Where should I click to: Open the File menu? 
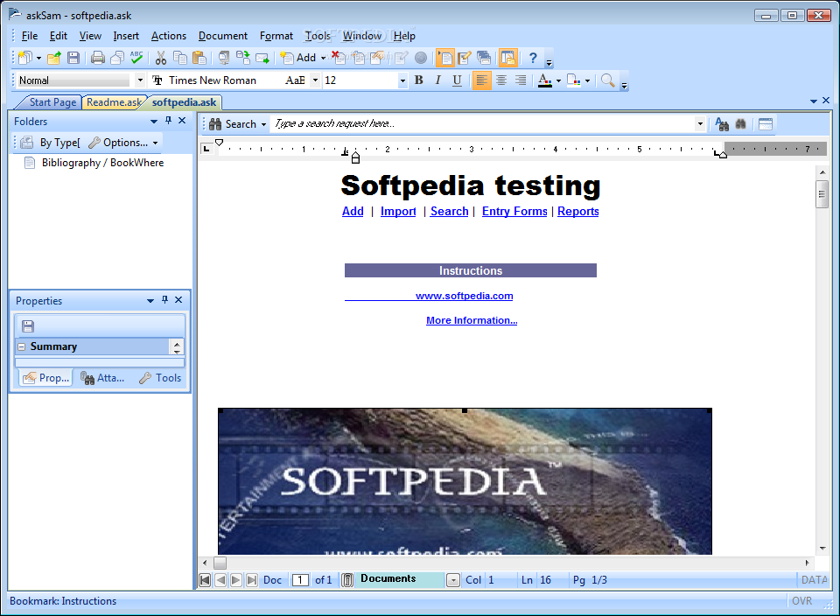tap(30, 36)
